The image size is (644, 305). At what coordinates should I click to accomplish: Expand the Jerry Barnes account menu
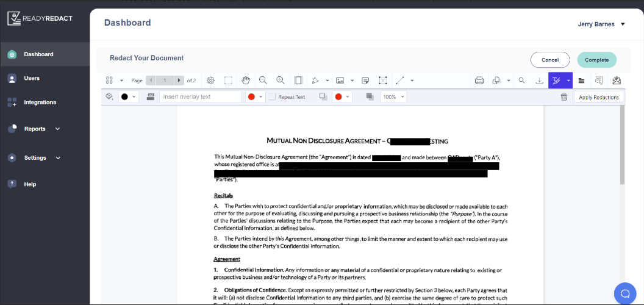pyautogui.click(x=623, y=24)
